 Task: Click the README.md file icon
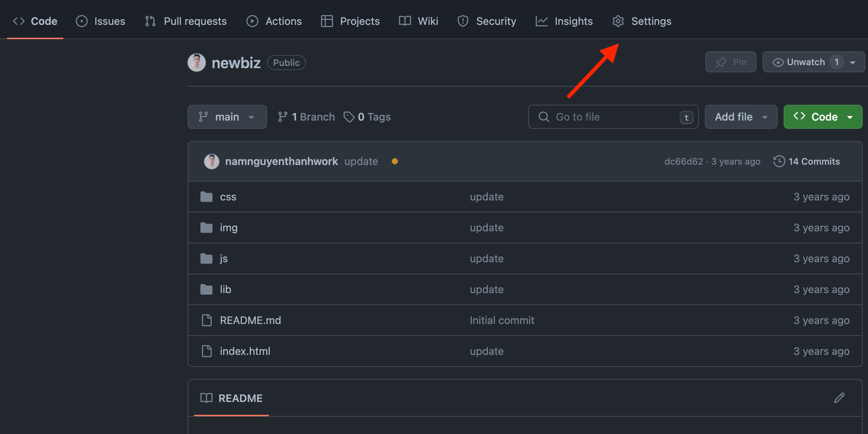click(207, 320)
